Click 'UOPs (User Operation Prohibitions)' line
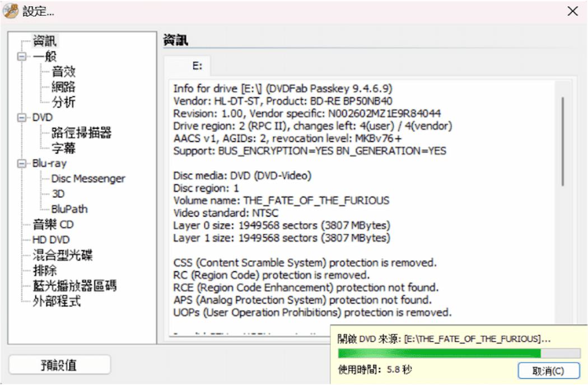The image size is (588, 385). click(x=312, y=312)
